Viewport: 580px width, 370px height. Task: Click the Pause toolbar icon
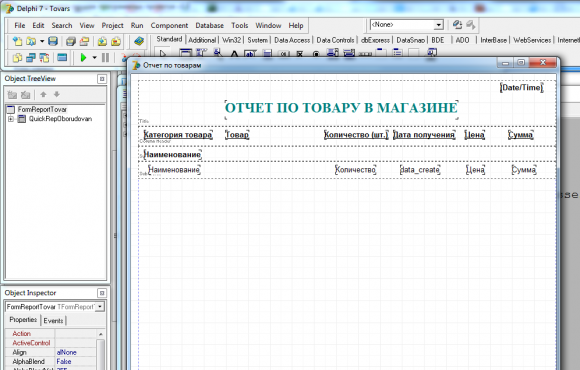click(x=105, y=58)
